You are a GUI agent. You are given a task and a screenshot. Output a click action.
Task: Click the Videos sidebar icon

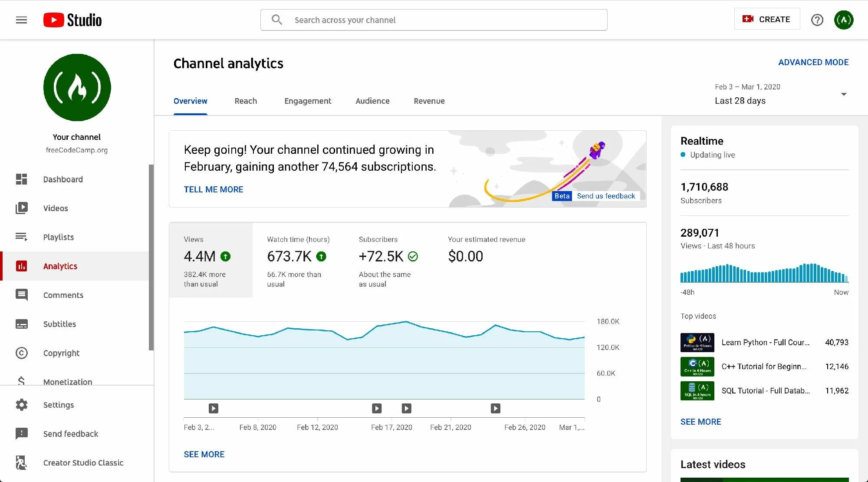point(22,208)
